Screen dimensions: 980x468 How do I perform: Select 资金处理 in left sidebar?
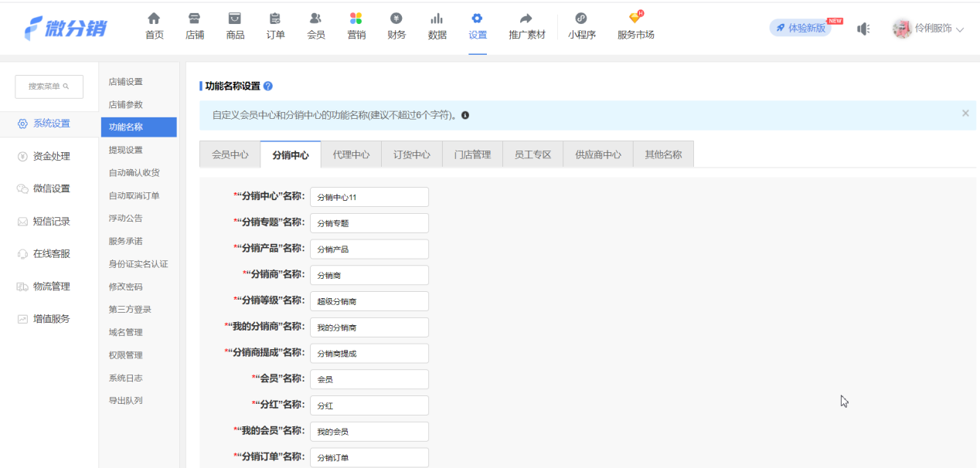(x=51, y=156)
